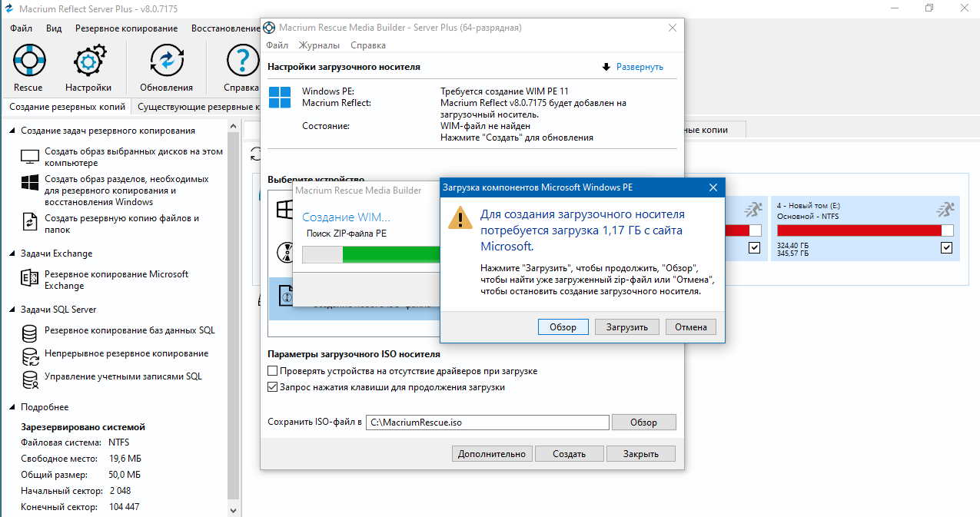Uncheck Запрос нажатия клавиши для продолжения загрузки

272,387
